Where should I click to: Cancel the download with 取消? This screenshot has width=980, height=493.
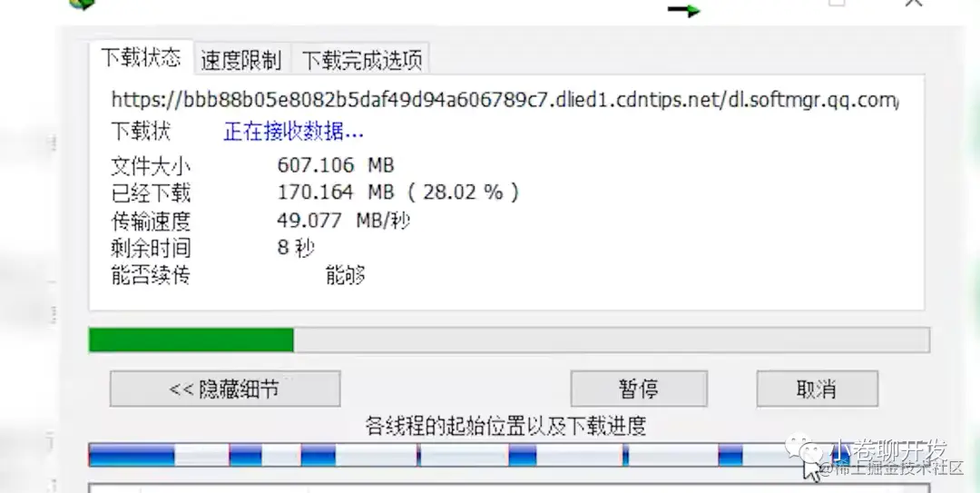pos(817,389)
